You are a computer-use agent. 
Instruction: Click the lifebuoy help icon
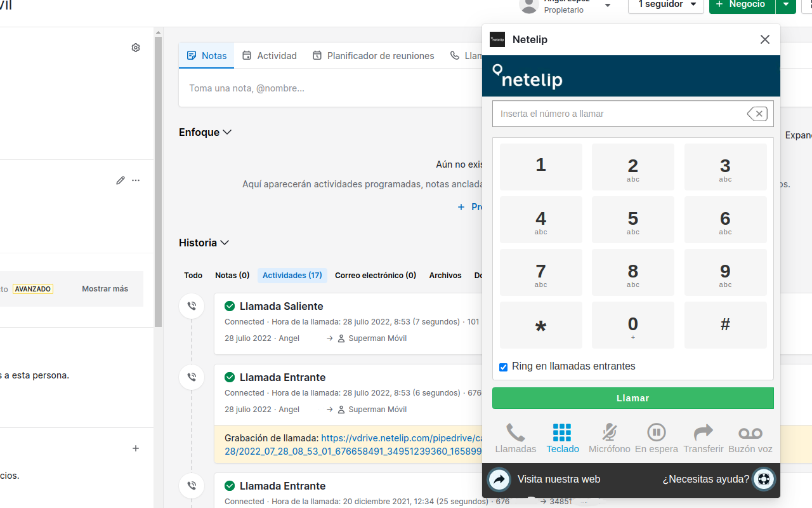pos(764,479)
